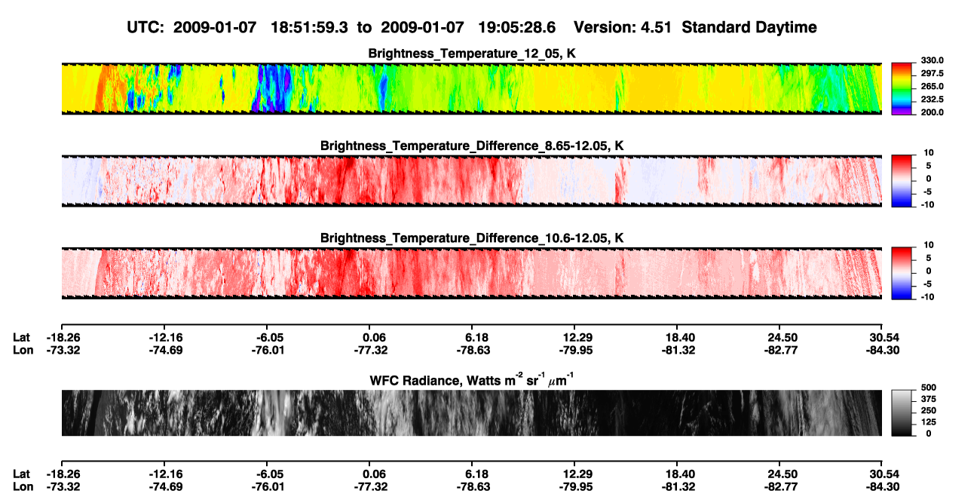Click latitude '0.06' on the axis above WFC panel
Screen dimensions: 980x503
370,338
